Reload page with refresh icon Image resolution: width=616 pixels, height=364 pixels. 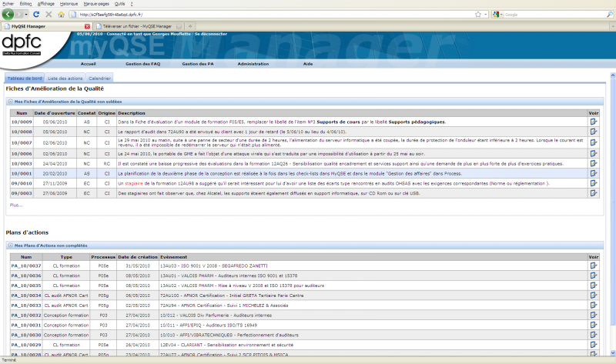tap(36, 15)
